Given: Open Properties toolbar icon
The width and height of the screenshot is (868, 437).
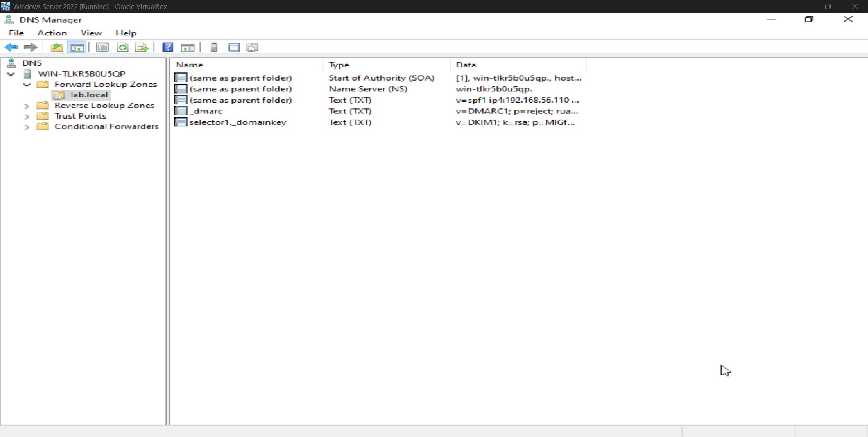Looking at the screenshot, I should point(102,47).
